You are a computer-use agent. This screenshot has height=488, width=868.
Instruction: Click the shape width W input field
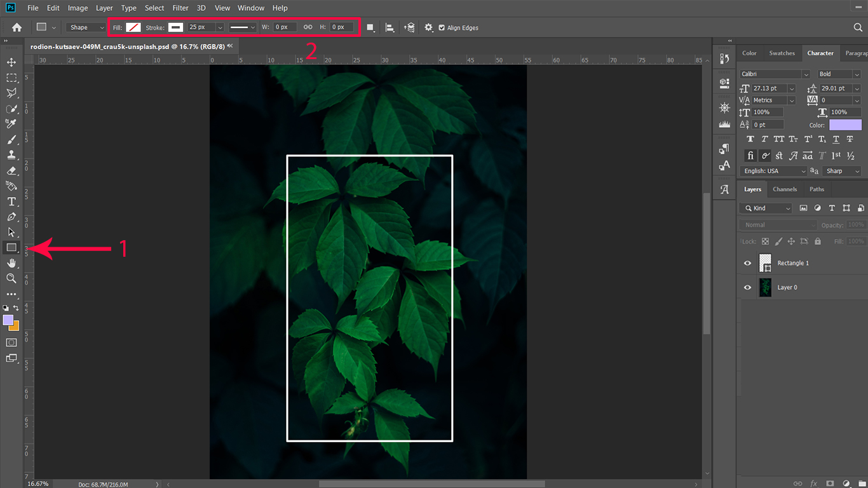pyautogui.click(x=285, y=27)
